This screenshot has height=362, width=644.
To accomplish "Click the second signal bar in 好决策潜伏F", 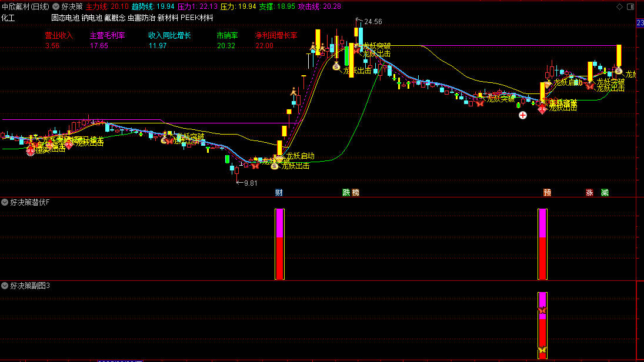I will [x=543, y=244].
